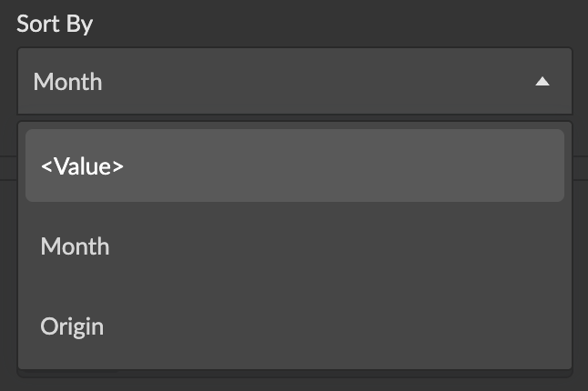Close the open Sort By menu via its field

point(294,82)
